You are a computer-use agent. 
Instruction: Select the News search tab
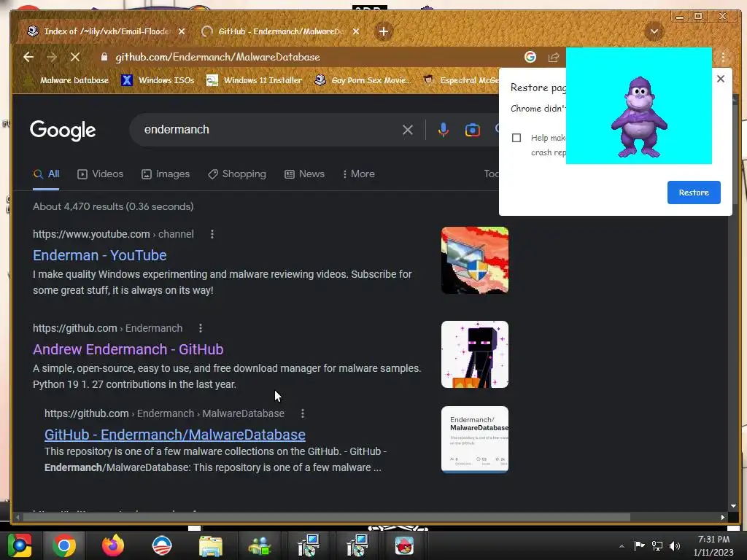[x=304, y=174]
